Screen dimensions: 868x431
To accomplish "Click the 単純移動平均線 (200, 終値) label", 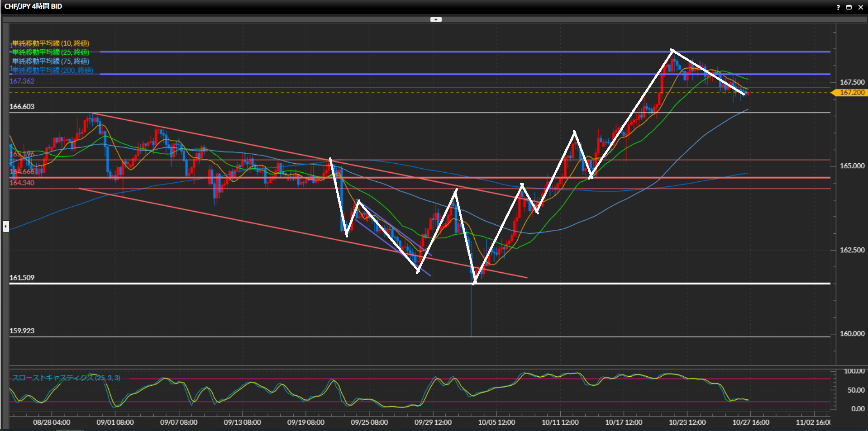I will click(52, 71).
